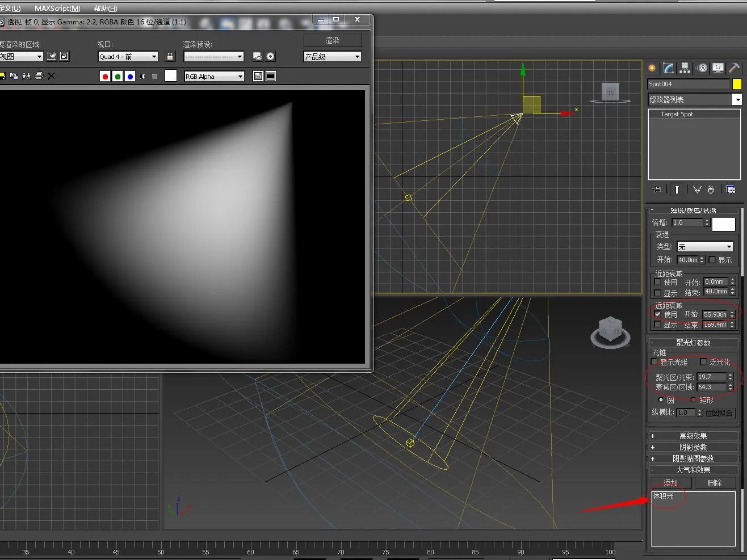
Task: Show the red channel only
Action: (105, 75)
